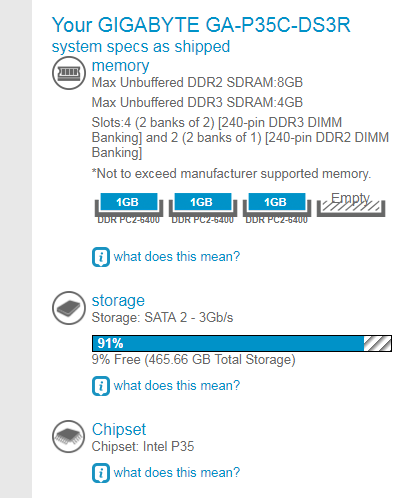
Task: Click the memory module icon
Action: pos(69,73)
